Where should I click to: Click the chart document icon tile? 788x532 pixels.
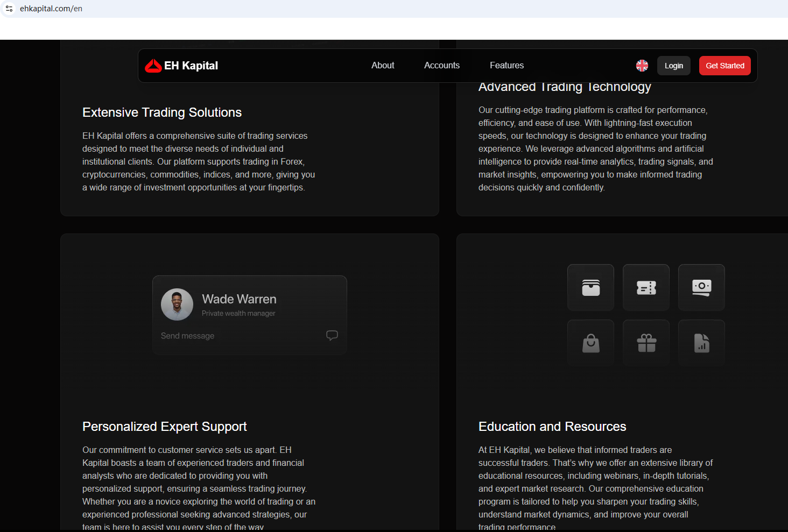(701, 343)
